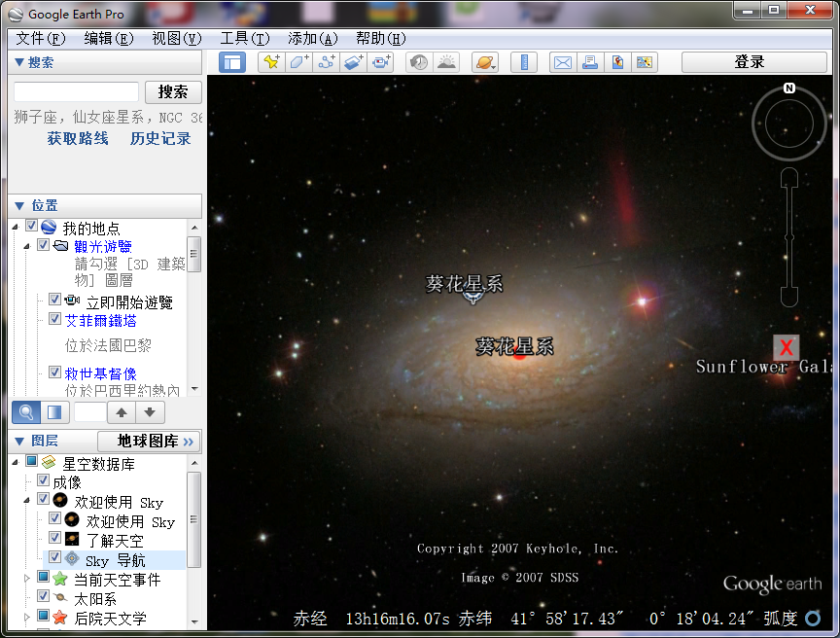The width and height of the screenshot is (840, 638).
Task: Open the ruler measuring tool
Action: click(524, 62)
